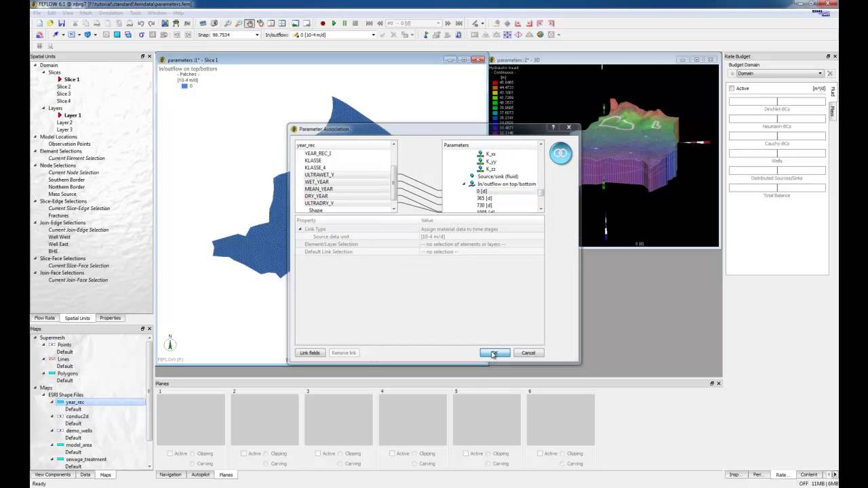Collapse In/outflow on top/bottom parameter node
Viewport: 868px width, 488px height.
click(465, 184)
